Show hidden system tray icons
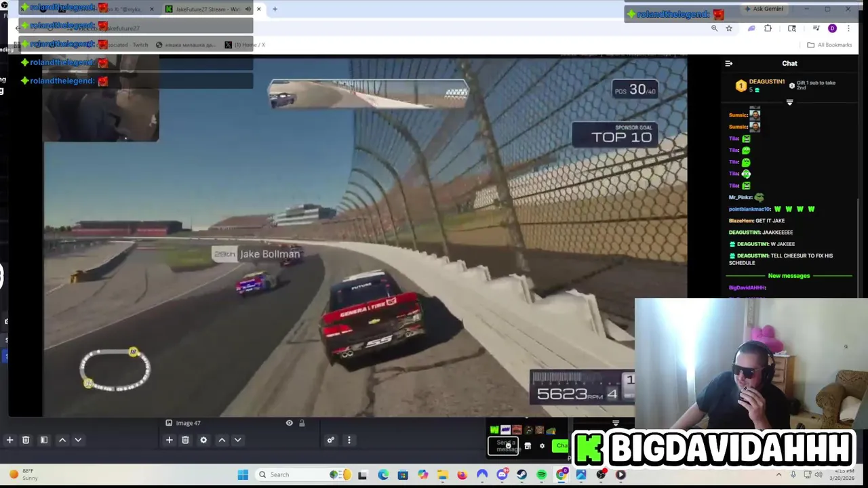Image resolution: width=868 pixels, height=488 pixels. tap(778, 474)
